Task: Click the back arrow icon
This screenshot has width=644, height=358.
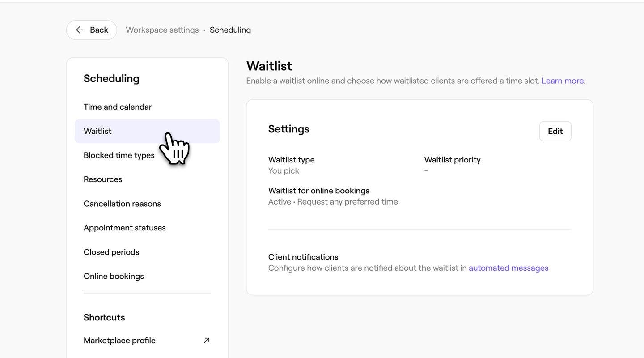Action: (x=80, y=30)
